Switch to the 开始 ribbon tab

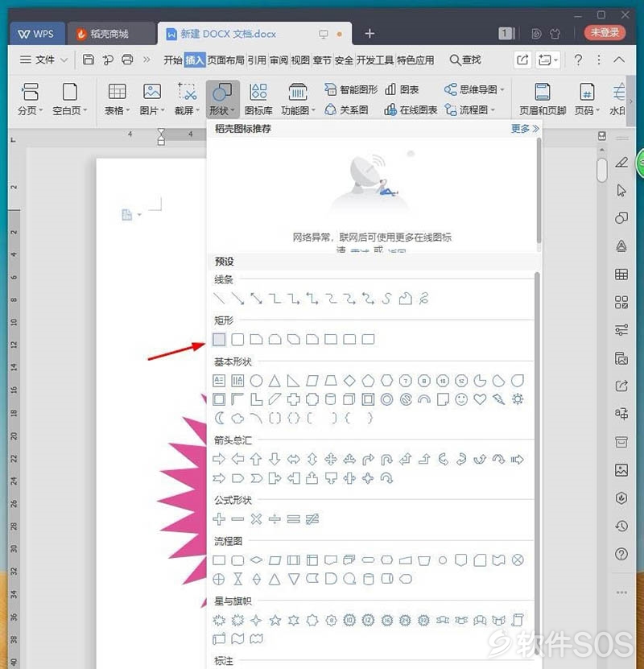point(173,60)
